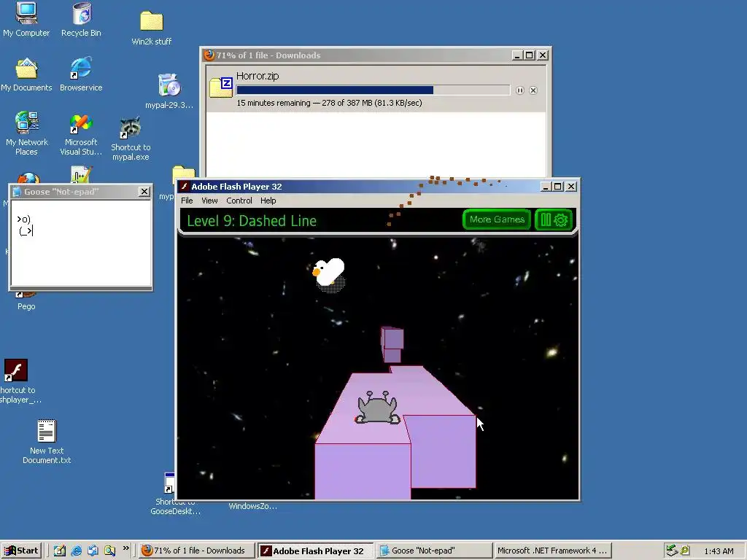Cancel the Horror.zip download
Screen dimensions: 747x560
point(533,90)
